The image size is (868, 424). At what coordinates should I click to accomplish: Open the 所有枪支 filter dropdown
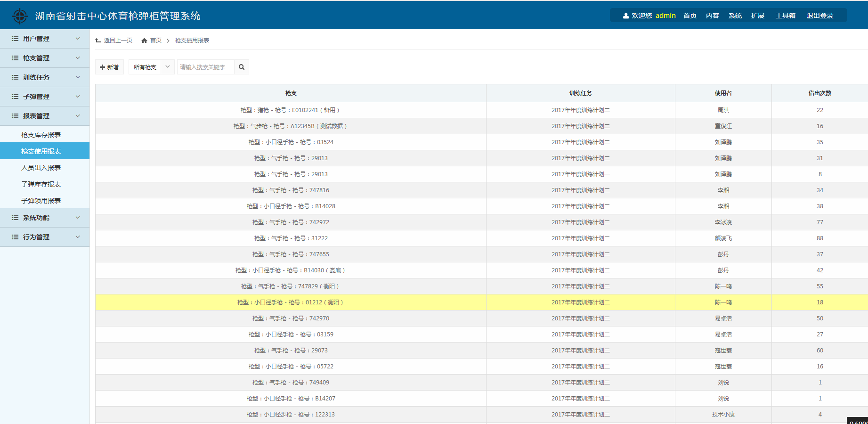tap(167, 67)
